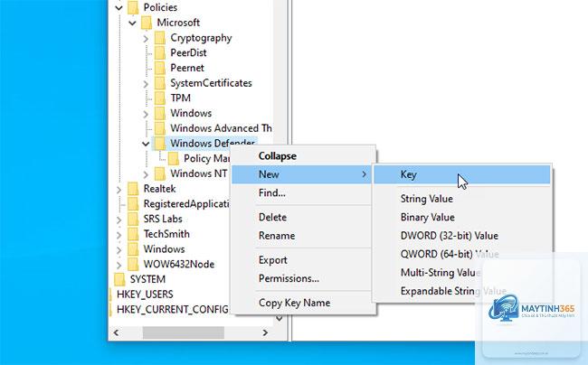Choose Collapse in the context menu
Image resolution: width=588 pixels, height=365 pixels.
[303, 155]
